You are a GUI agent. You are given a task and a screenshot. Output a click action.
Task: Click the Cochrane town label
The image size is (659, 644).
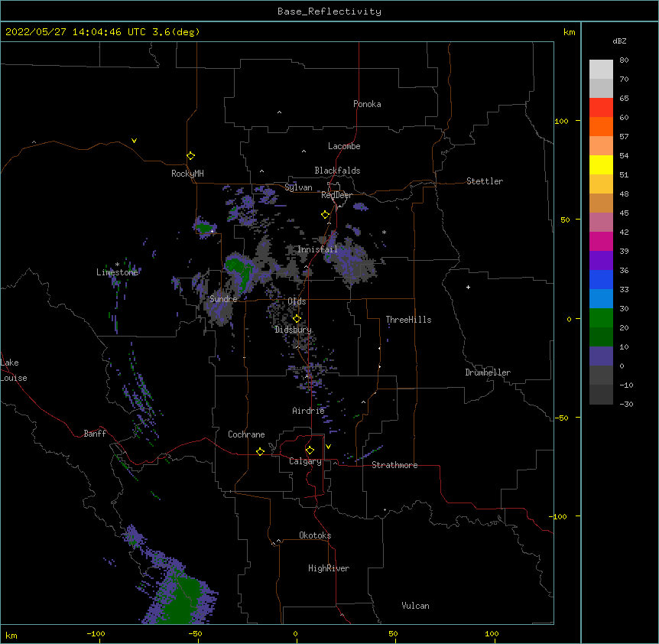pyautogui.click(x=246, y=434)
